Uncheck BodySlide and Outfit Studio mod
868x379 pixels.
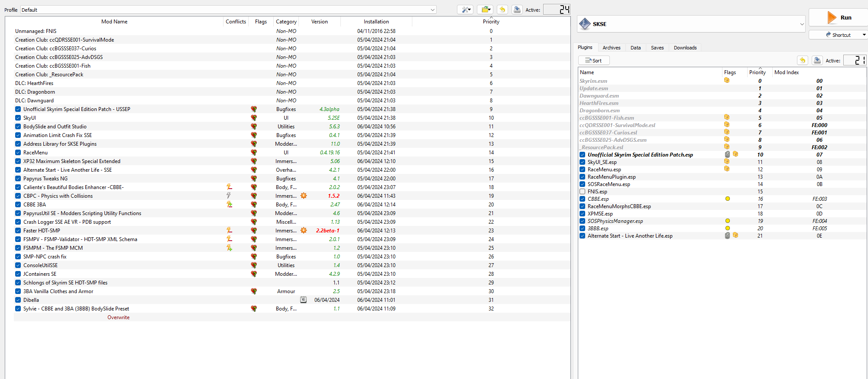[x=18, y=127]
